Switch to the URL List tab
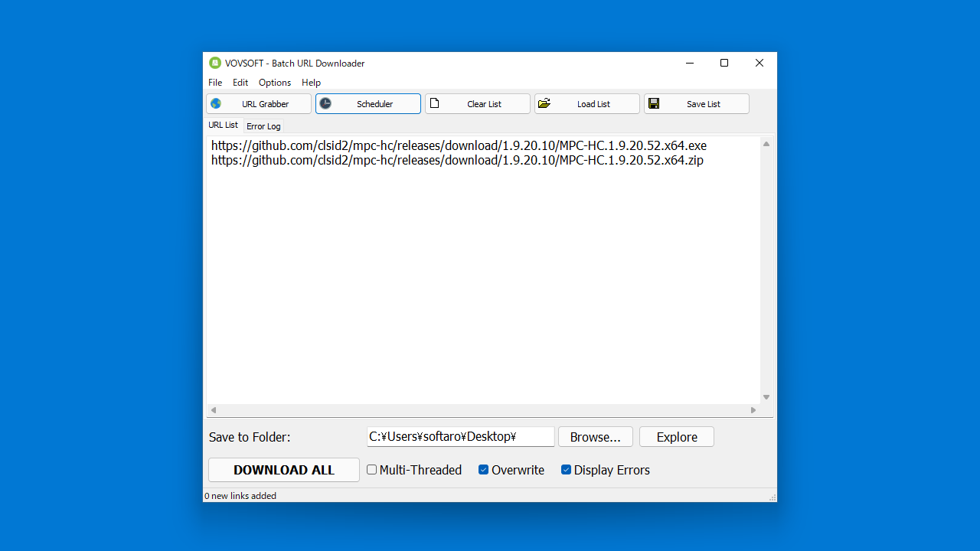980x551 pixels. (x=224, y=125)
